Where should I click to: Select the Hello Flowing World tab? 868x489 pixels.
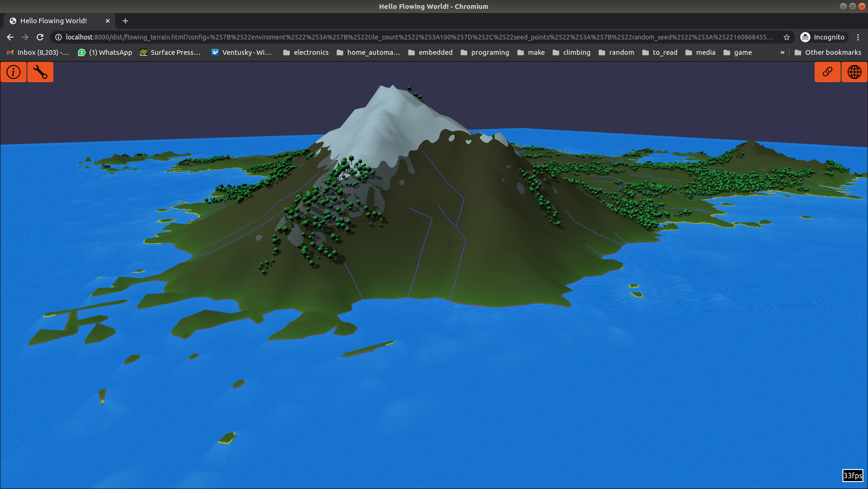(x=53, y=21)
